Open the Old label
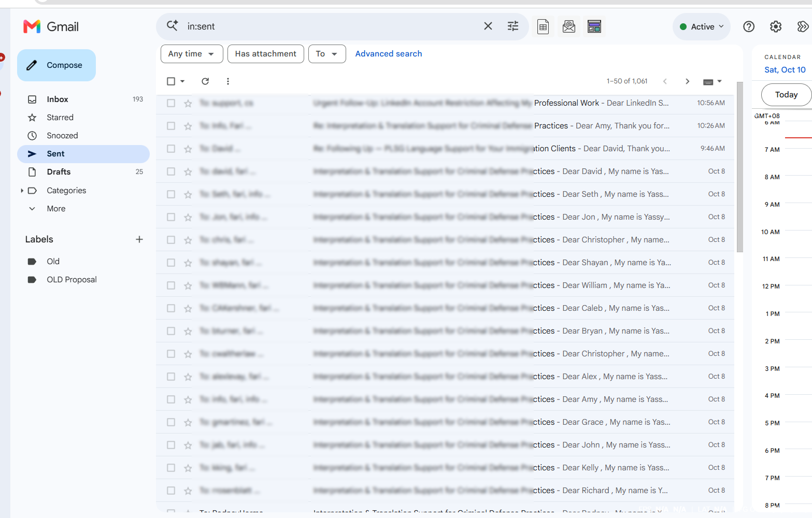The image size is (812, 518). coord(83,262)
